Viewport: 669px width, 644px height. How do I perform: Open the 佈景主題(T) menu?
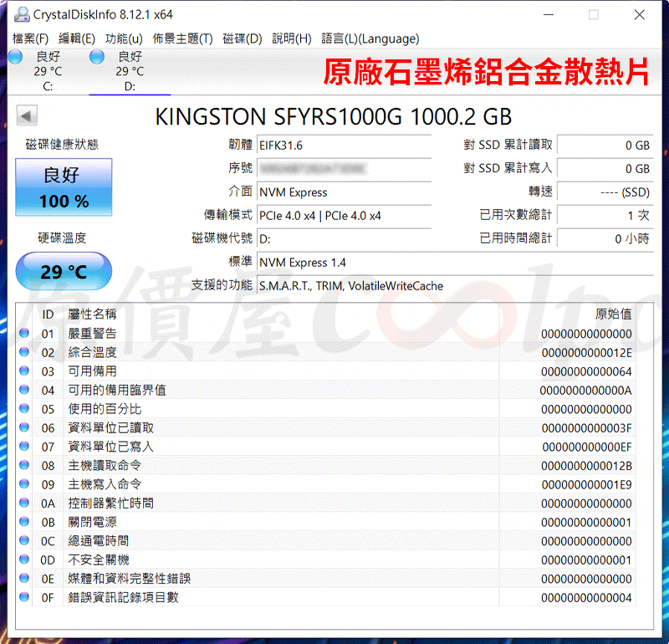182,38
